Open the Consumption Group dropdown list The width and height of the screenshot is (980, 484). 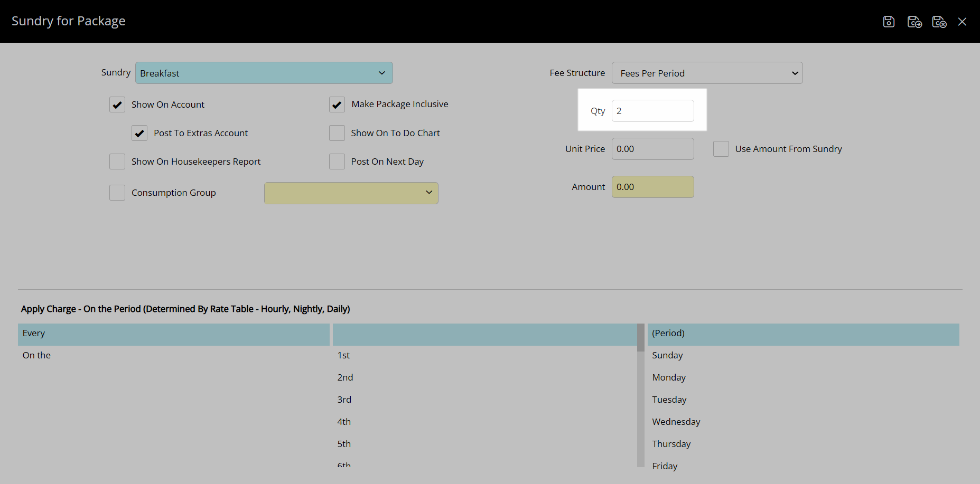click(351, 193)
